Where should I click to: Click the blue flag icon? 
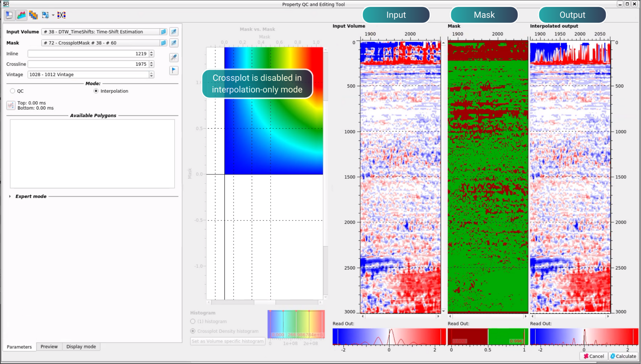[174, 70]
